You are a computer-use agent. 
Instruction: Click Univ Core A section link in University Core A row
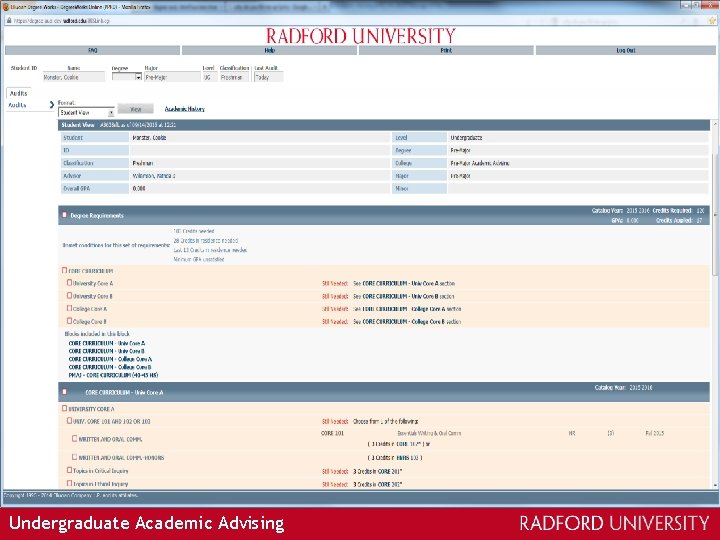400,284
